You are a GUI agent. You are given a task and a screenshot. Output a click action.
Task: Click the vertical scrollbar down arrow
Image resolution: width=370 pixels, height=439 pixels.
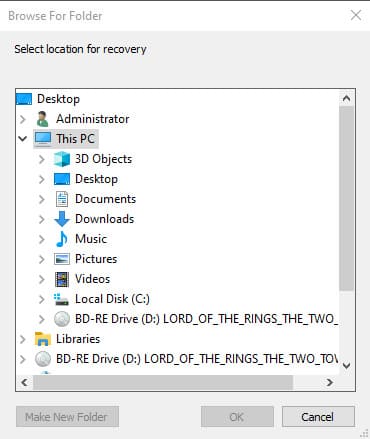click(x=347, y=366)
